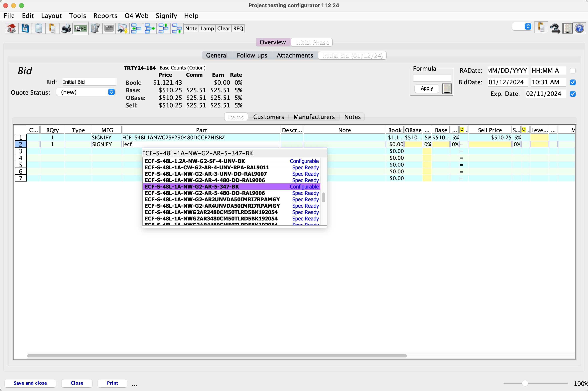Toggle the BidDate checkbox
588x391 pixels.
point(573,82)
